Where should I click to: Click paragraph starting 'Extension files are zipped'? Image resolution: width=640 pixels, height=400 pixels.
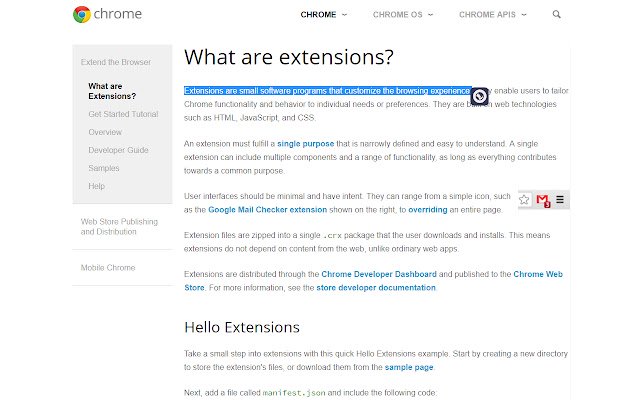click(367, 242)
